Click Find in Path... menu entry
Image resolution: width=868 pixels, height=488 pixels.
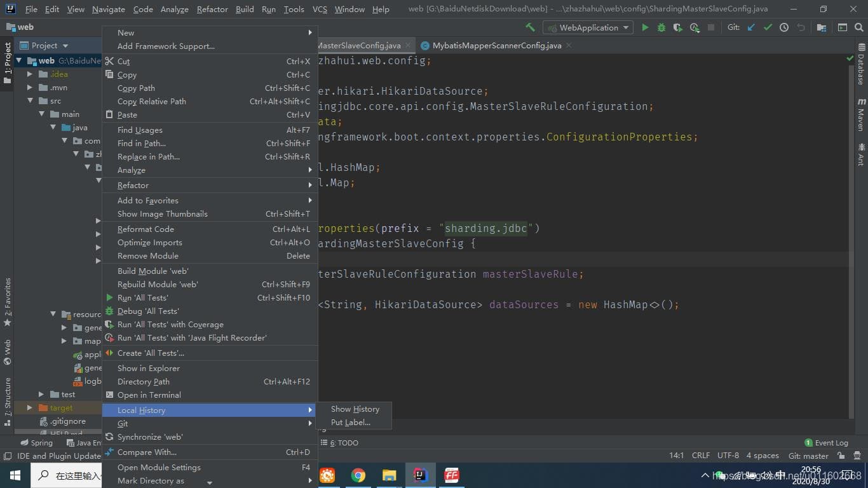click(210, 144)
